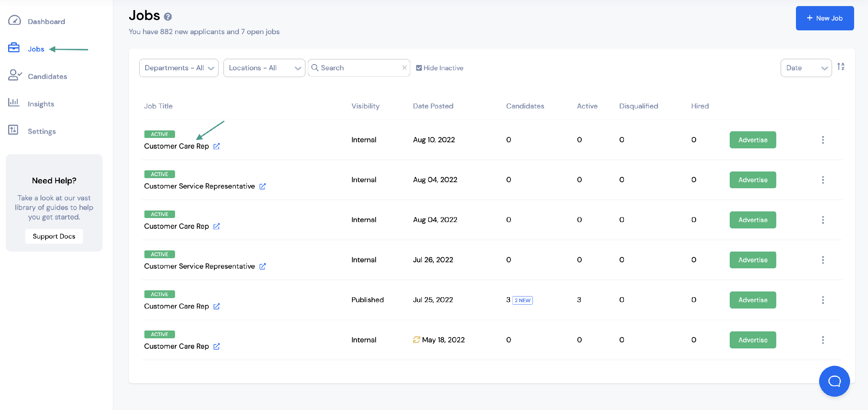Click the Published visibility cell
The image size is (868, 410).
pyautogui.click(x=368, y=300)
